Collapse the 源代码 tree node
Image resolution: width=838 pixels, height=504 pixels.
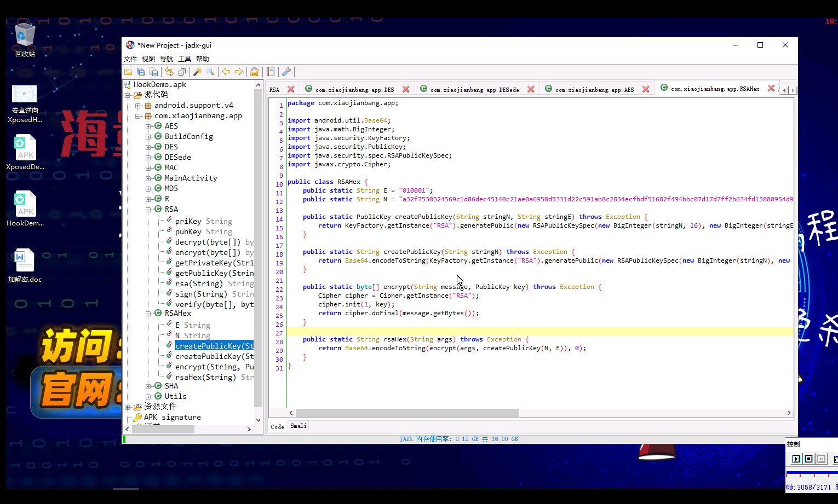click(128, 95)
